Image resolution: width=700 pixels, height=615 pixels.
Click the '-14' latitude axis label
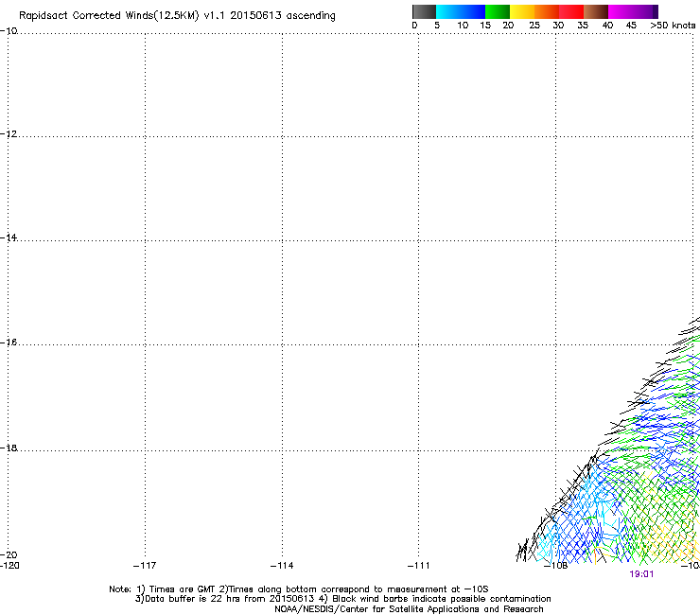point(9,237)
